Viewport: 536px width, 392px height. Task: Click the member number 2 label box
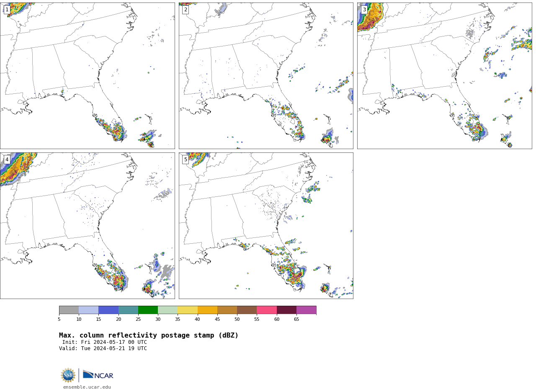[186, 10]
